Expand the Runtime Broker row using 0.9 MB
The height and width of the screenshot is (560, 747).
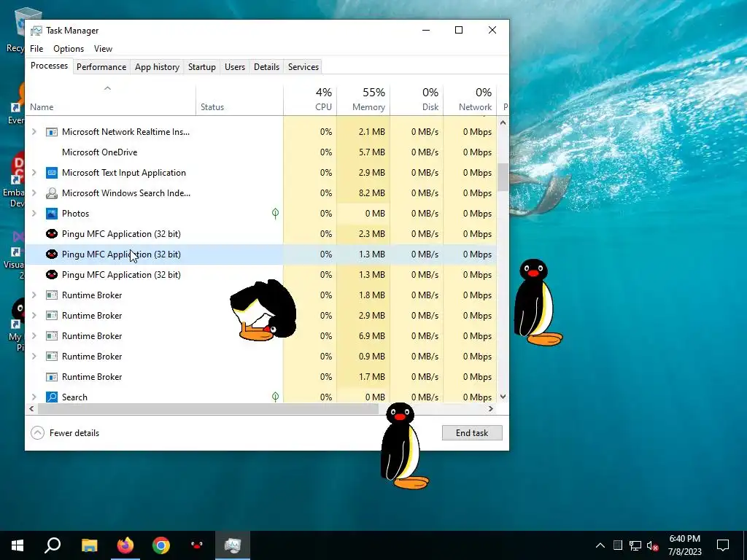[34, 356]
